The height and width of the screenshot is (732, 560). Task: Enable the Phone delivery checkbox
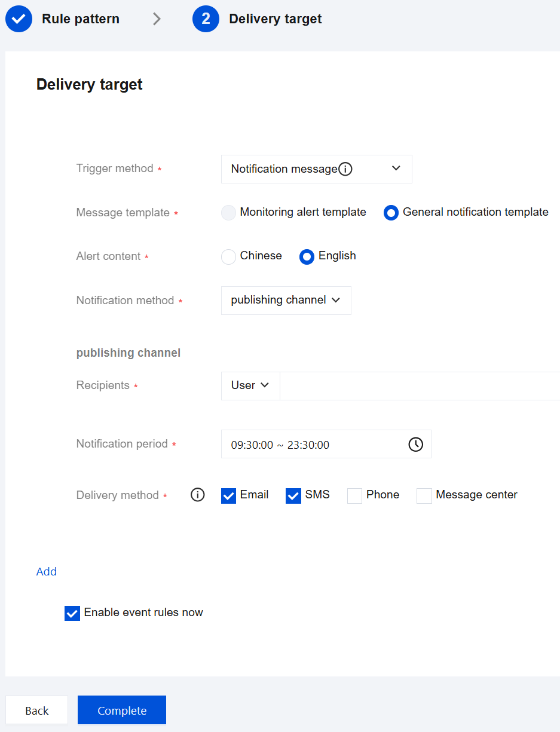(354, 495)
